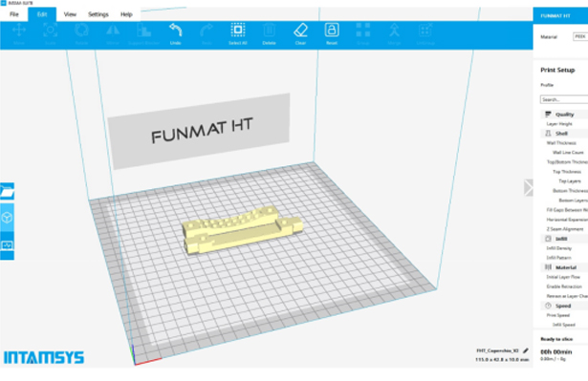The width and height of the screenshot is (588, 381).
Task: Click the Clear eraser icon
Action: [x=300, y=30]
